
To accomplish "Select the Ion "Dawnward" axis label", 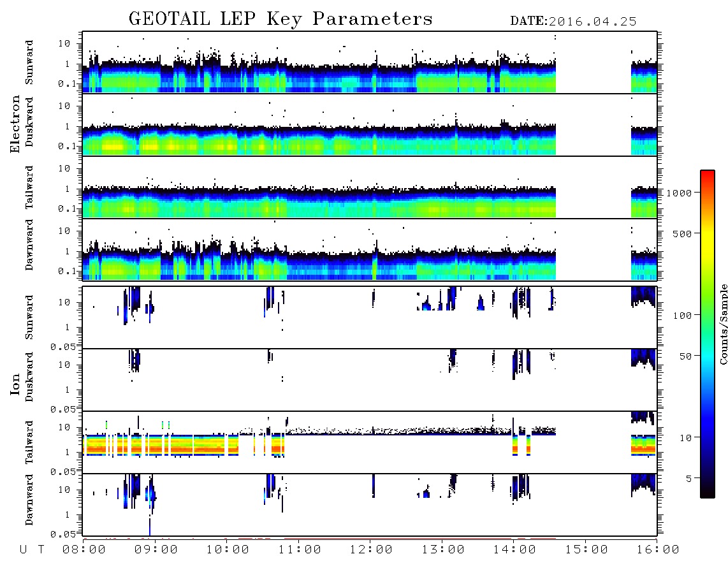I will 29,499.
